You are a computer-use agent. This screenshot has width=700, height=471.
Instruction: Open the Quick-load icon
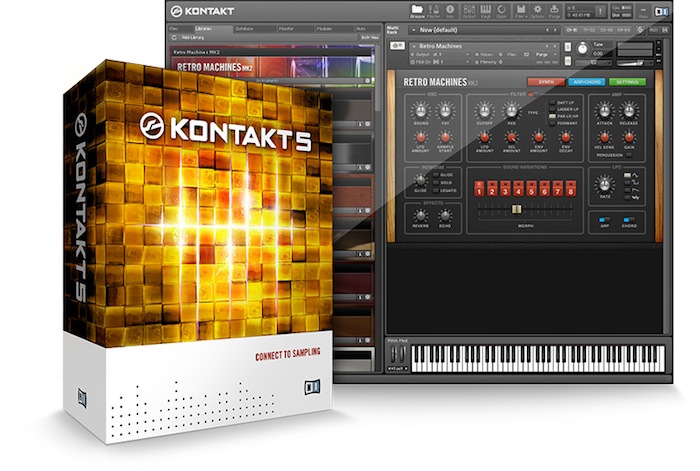pos(502,11)
